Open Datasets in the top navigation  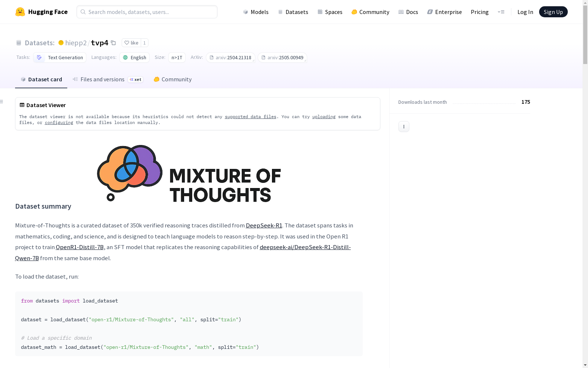(x=293, y=12)
